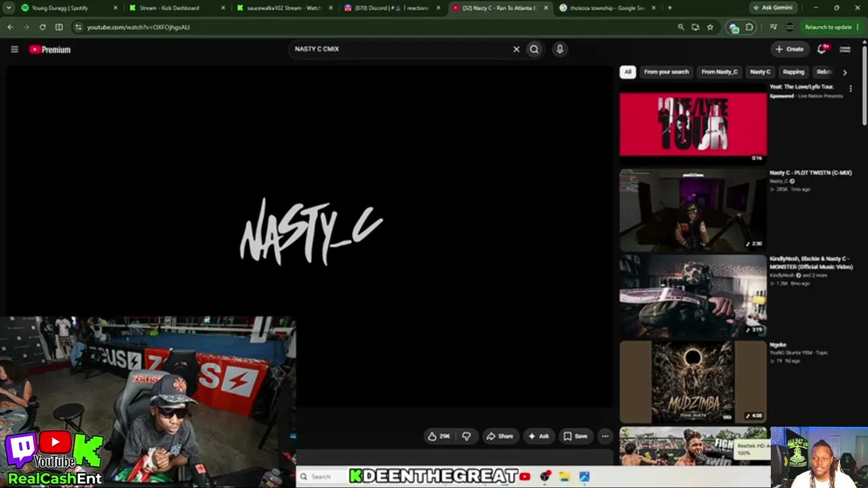
Task: Open File Explorer folder icon in taskbar
Action: pyautogui.click(x=564, y=476)
